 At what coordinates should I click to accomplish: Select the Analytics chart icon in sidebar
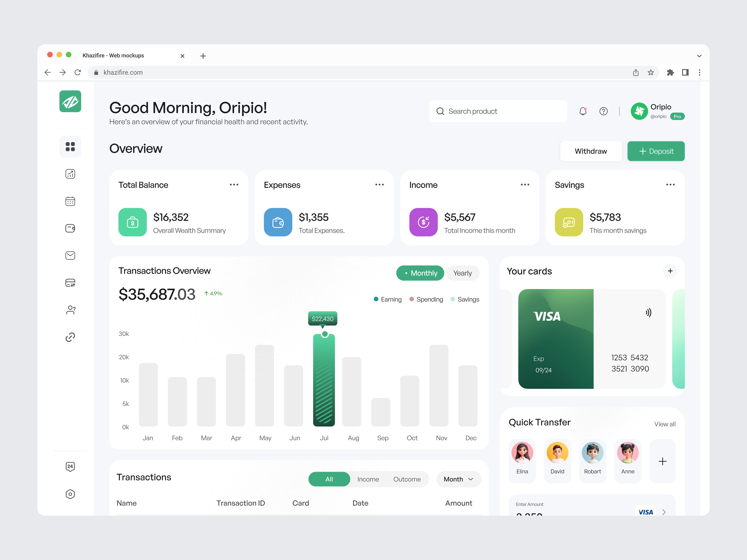tap(70, 174)
